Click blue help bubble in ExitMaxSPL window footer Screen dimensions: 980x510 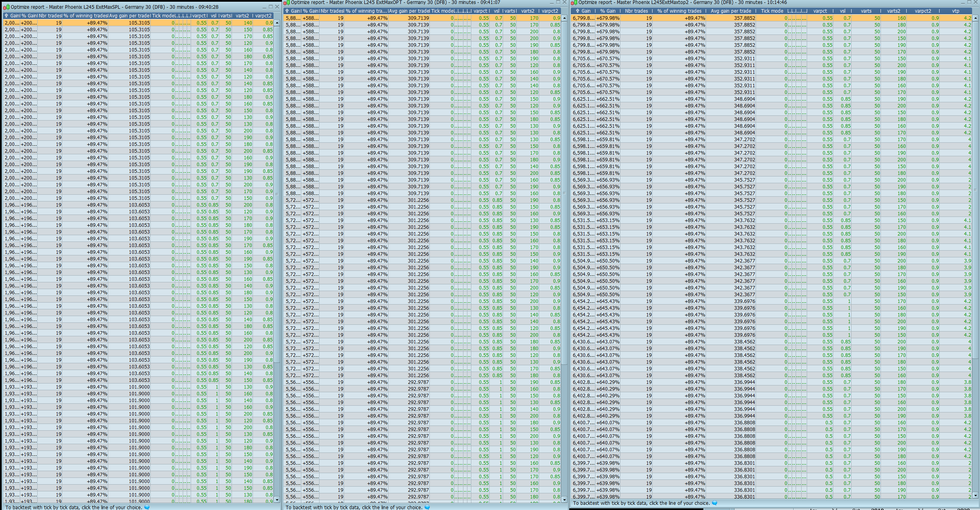147,507
